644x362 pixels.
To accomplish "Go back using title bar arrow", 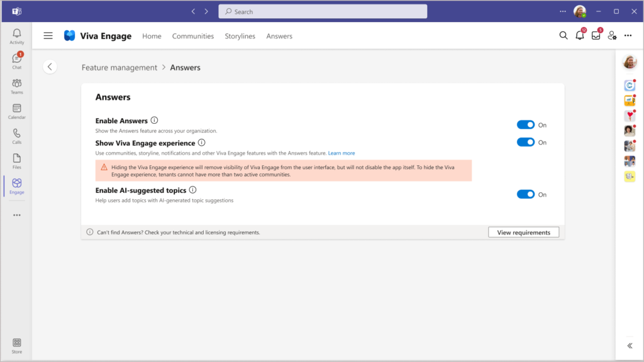I will pos(193,11).
